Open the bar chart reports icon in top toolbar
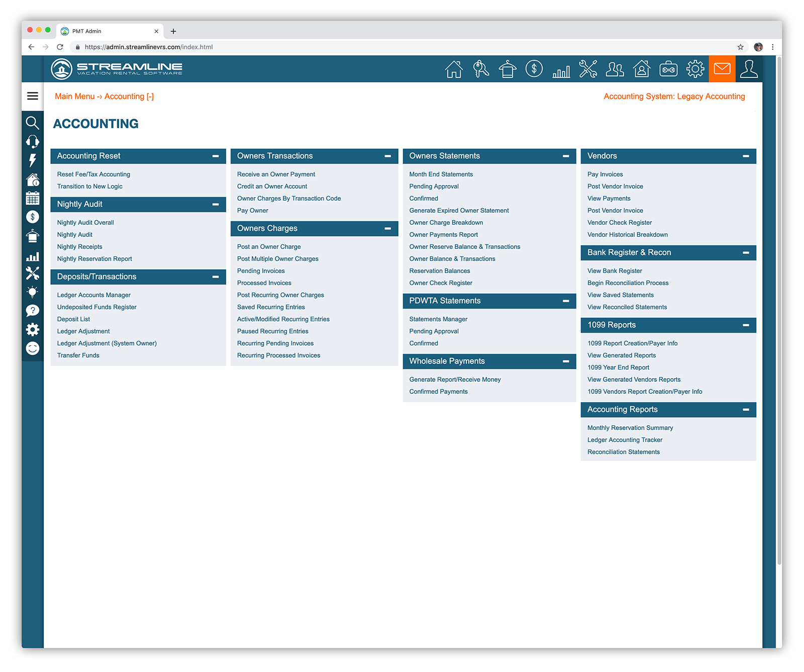The height and width of the screenshot is (672, 804). pos(561,70)
